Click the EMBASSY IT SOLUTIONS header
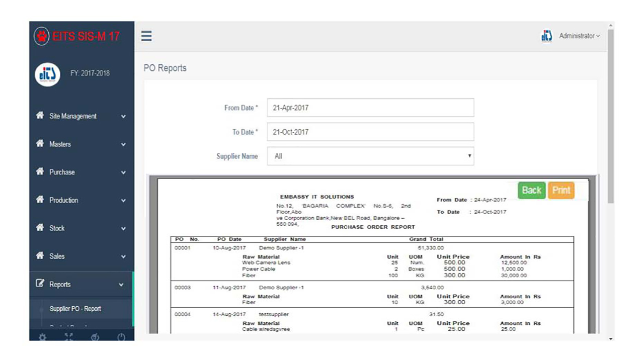Viewport: 644px width, 362px height. pyautogui.click(x=317, y=197)
